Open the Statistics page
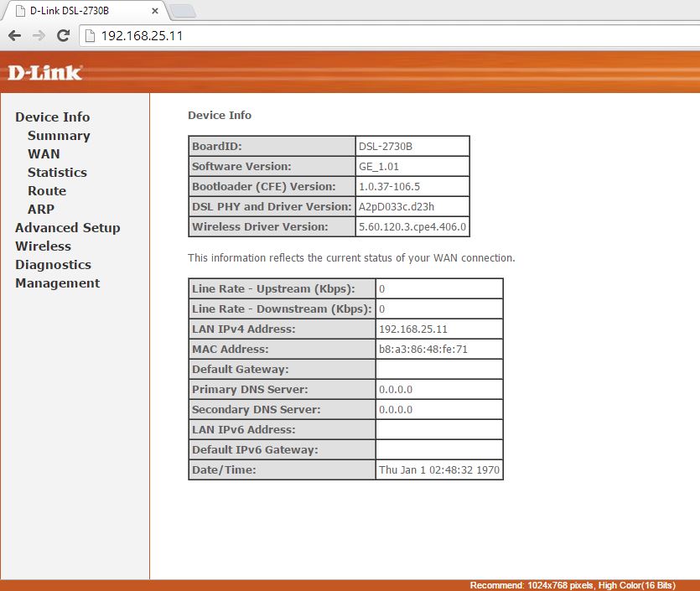Viewport: 700px width, 591px height. pos(57,173)
